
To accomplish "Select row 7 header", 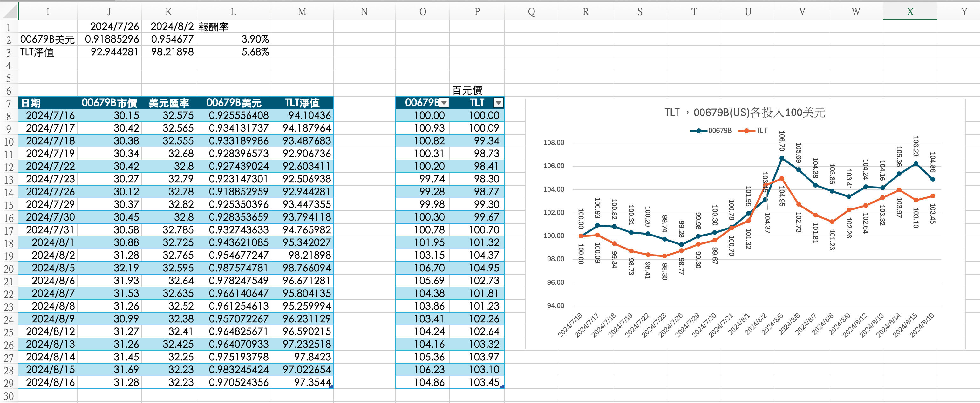I will (x=8, y=103).
